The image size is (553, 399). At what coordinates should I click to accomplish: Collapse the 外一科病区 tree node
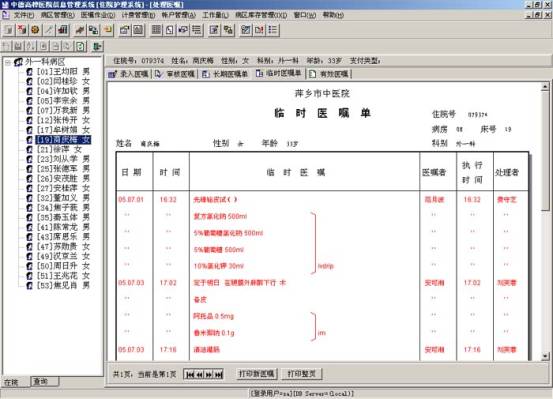tap(7, 62)
